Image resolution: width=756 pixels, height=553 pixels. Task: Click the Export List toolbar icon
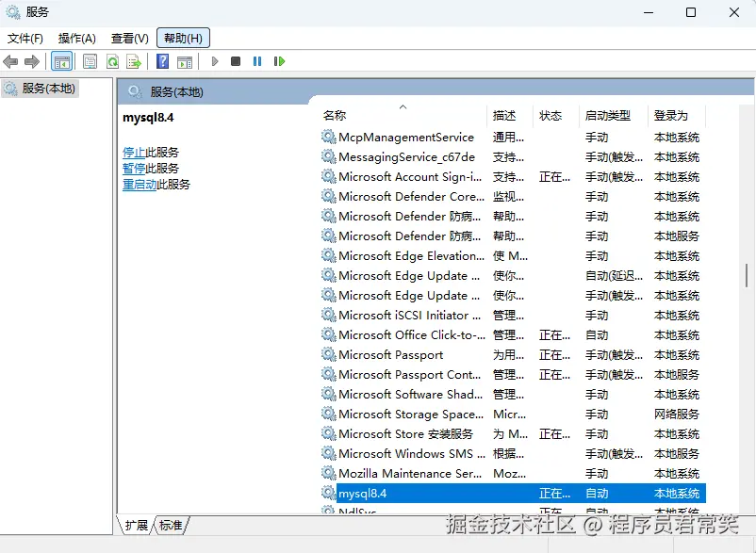[134, 61]
